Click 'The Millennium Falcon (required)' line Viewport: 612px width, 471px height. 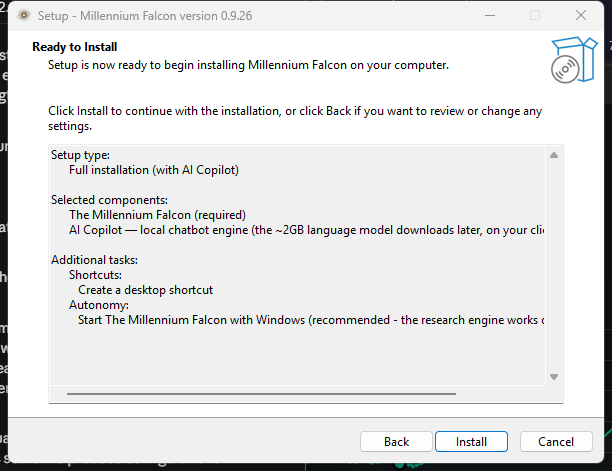[157, 215]
